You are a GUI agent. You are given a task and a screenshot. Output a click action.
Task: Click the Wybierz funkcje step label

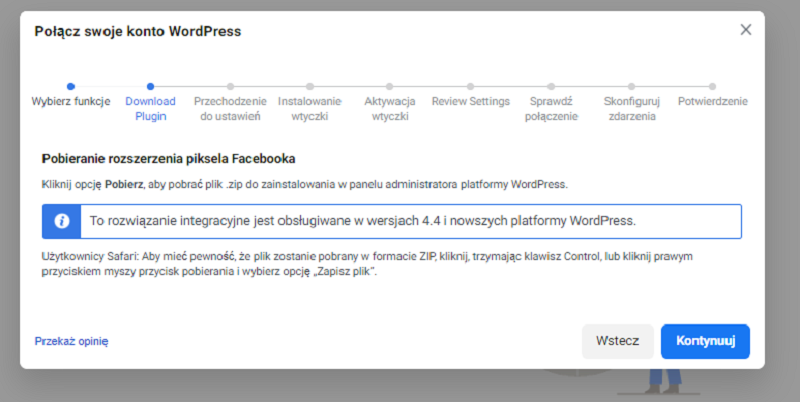(71, 102)
